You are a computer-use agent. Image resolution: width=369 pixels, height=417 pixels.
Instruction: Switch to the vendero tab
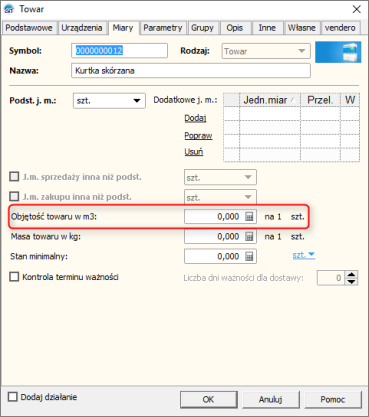340,28
